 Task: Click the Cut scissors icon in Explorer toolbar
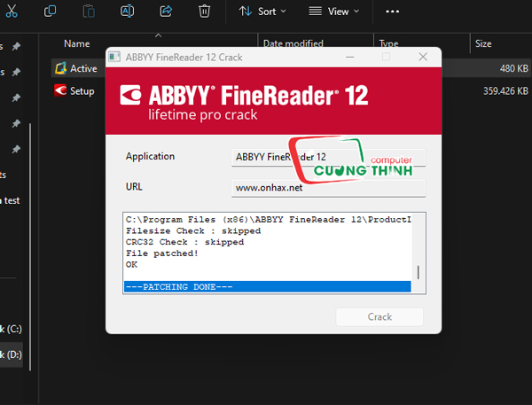tap(12, 12)
